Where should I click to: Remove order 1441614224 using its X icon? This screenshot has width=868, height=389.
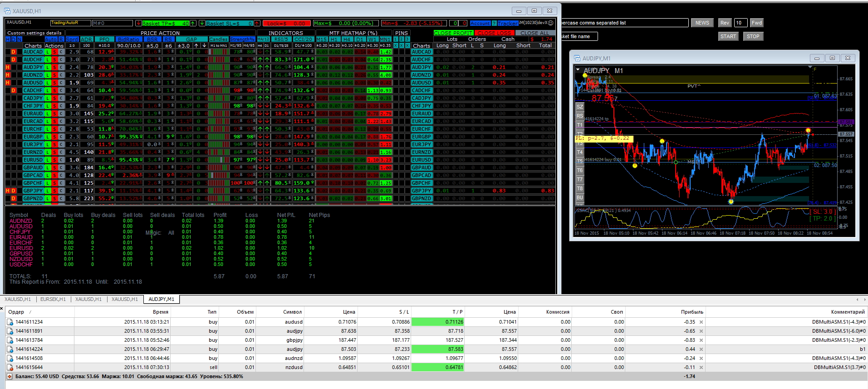(x=701, y=349)
